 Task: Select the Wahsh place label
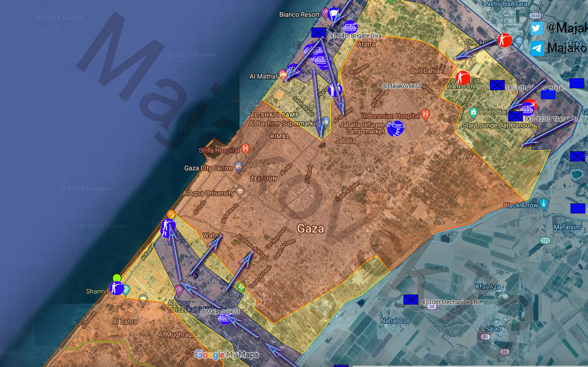click(x=212, y=236)
